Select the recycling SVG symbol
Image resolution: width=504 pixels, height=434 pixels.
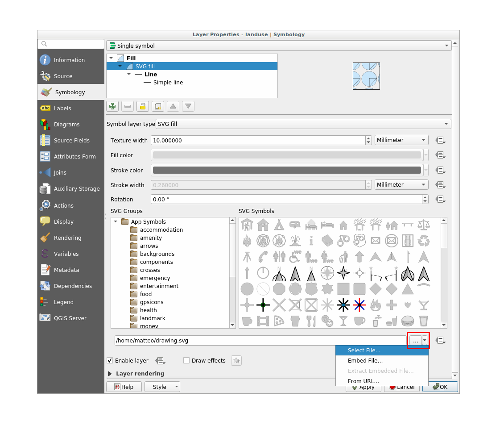pos(423,241)
